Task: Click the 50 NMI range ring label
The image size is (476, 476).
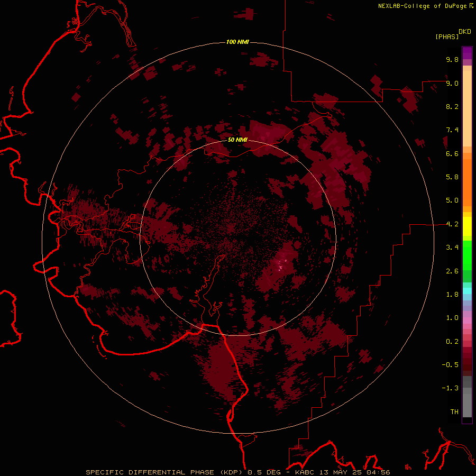Action: click(237, 140)
